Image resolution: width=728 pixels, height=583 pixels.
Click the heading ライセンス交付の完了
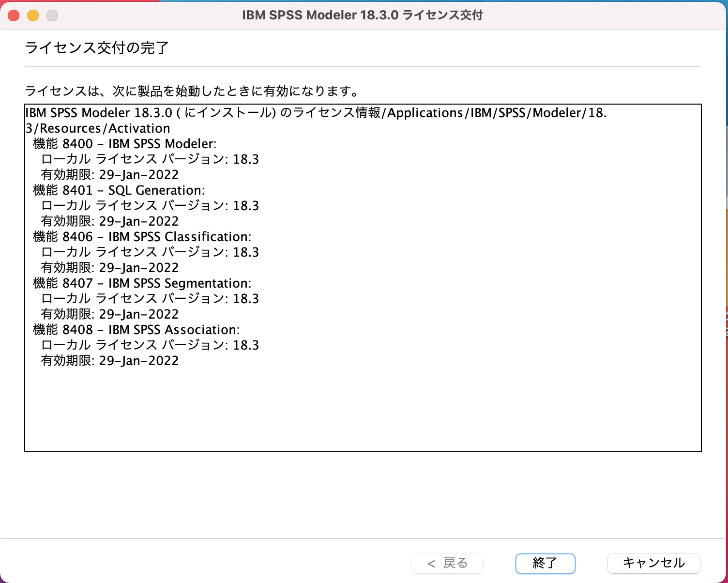[97, 48]
